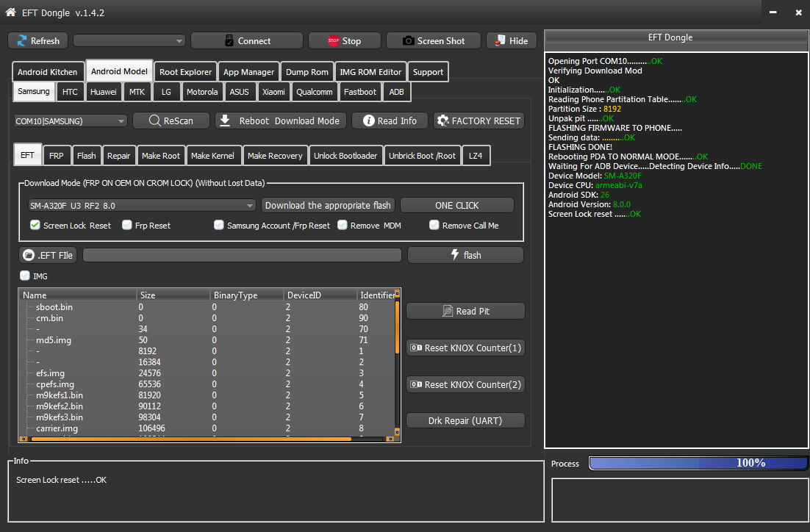The width and height of the screenshot is (810, 532).
Task: Click the 100% Process progress bar
Action: pos(698,463)
